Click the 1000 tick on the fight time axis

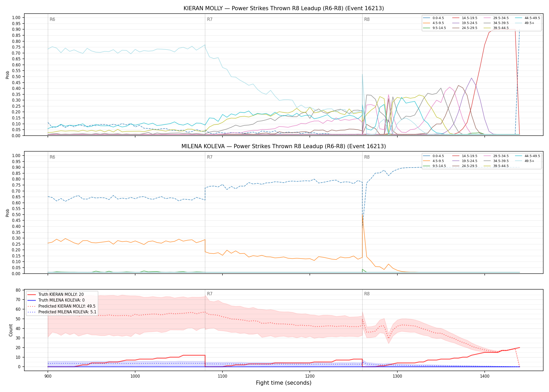click(x=135, y=376)
